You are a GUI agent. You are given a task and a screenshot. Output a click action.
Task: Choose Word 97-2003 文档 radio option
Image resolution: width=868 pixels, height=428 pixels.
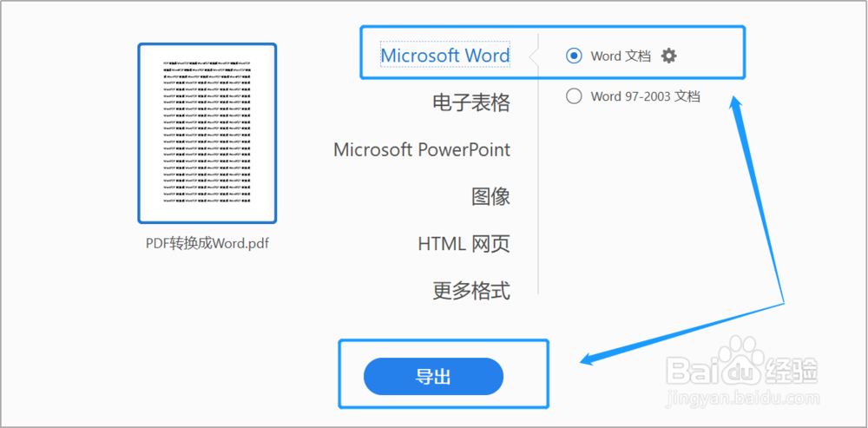pos(574,96)
